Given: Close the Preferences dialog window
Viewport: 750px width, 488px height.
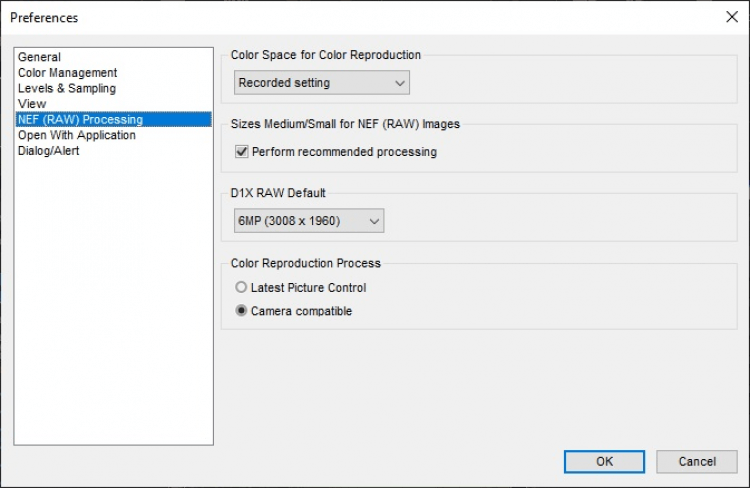Looking at the screenshot, I should pos(731,17).
